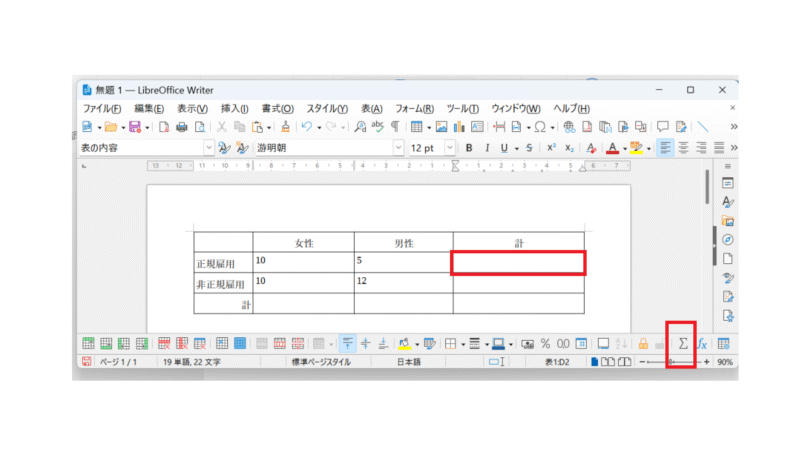This screenshot has height=450, width=800.
Task: Toggle Underline formatting
Action: [504, 148]
